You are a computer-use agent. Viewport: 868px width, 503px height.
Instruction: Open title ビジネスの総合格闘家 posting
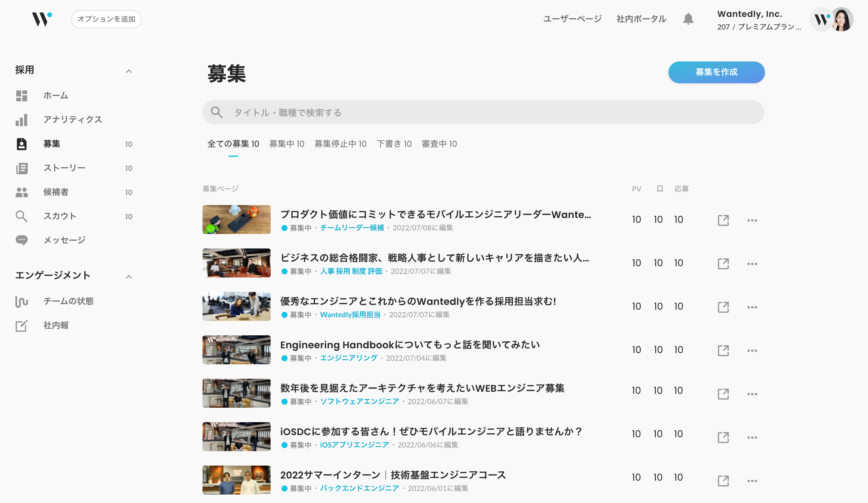pyautogui.click(x=435, y=258)
